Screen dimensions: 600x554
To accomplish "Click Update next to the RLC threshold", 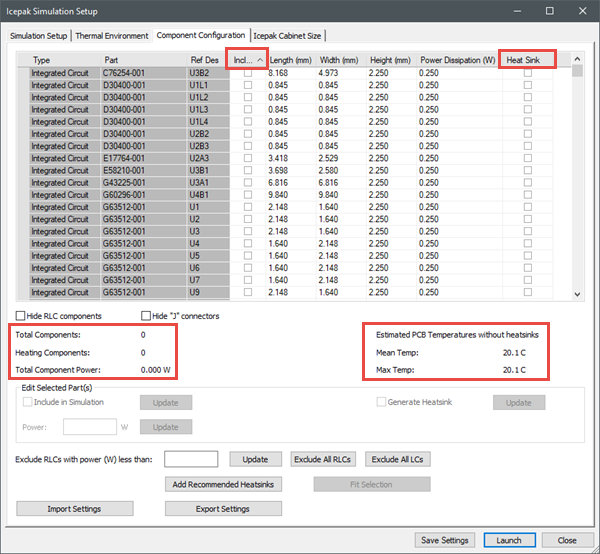I will [x=255, y=459].
